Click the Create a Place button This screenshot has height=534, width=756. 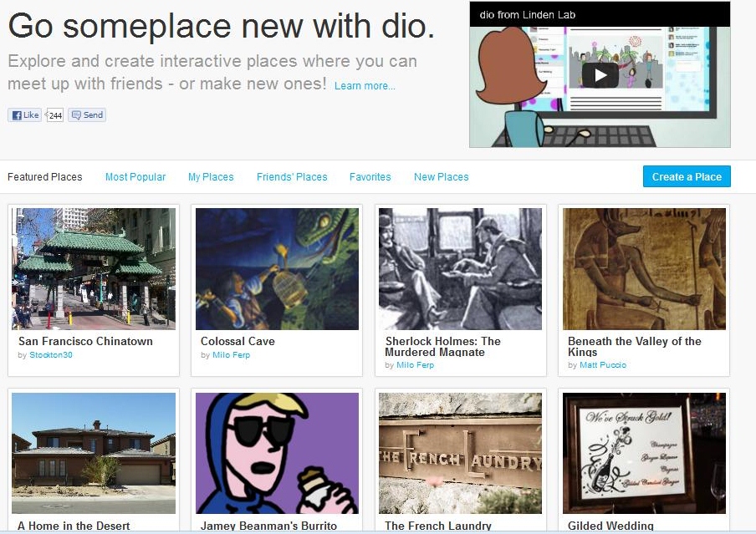tap(687, 176)
